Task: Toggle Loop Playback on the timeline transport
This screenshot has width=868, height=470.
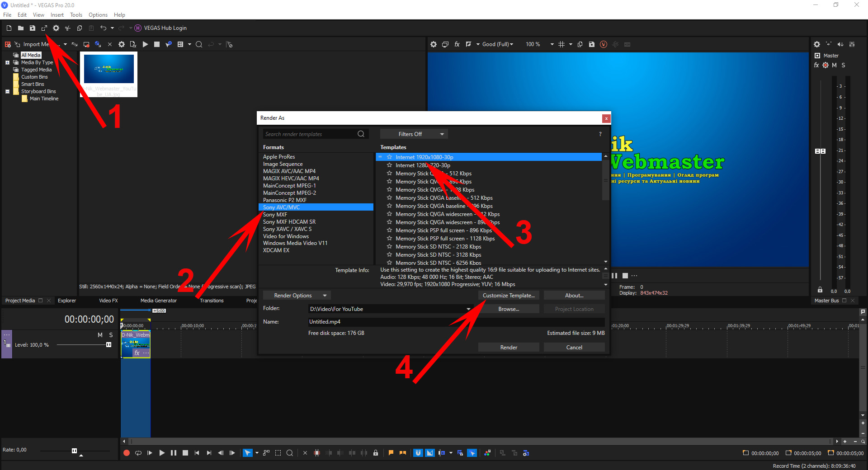Action: [x=138, y=453]
